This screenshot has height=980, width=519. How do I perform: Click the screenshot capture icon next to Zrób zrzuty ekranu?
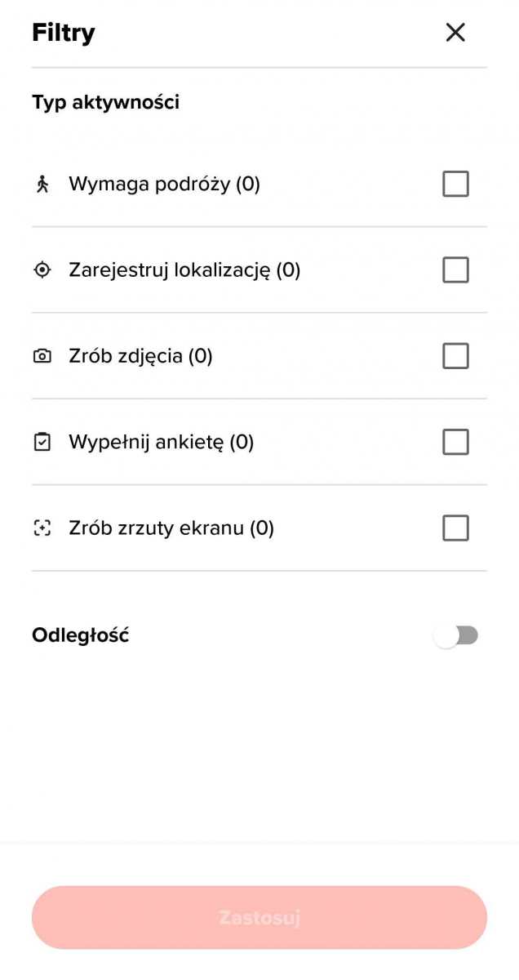pyautogui.click(x=42, y=528)
